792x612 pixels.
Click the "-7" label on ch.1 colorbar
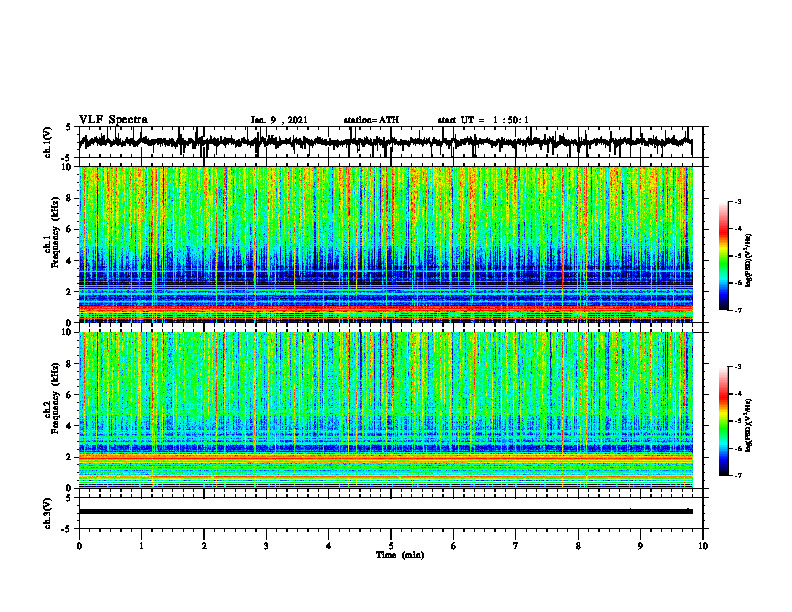click(x=738, y=310)
